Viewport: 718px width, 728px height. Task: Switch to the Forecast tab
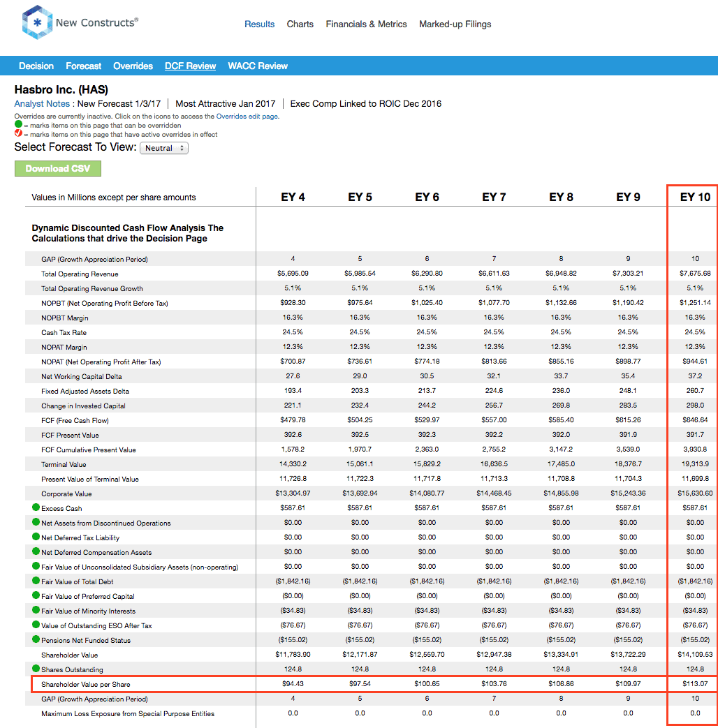(84, 66)
